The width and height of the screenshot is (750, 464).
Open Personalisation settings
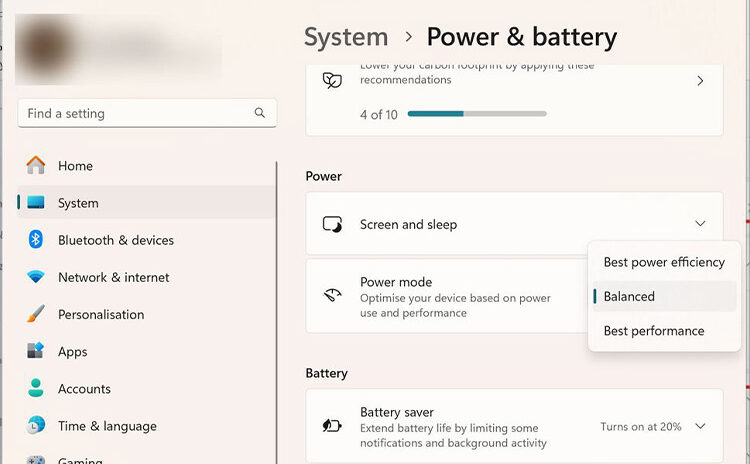(146, 314)
